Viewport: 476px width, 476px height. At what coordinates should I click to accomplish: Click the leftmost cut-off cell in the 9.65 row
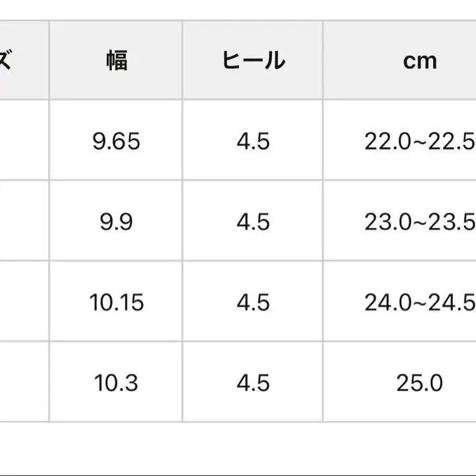point(23,141)
